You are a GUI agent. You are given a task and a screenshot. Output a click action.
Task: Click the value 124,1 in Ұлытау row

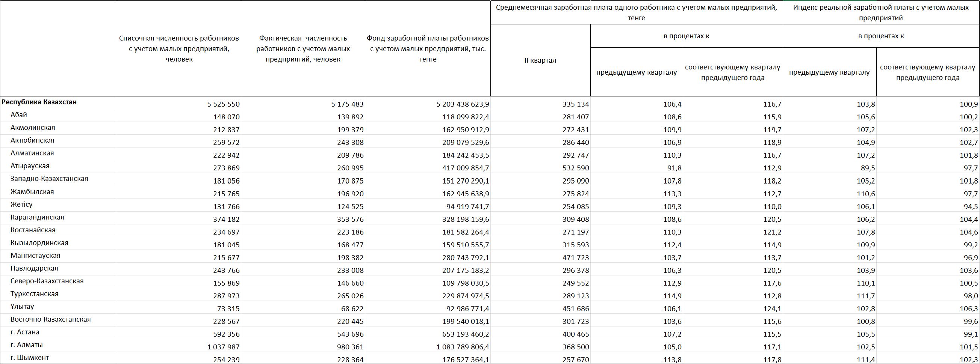tap(772, 309)
